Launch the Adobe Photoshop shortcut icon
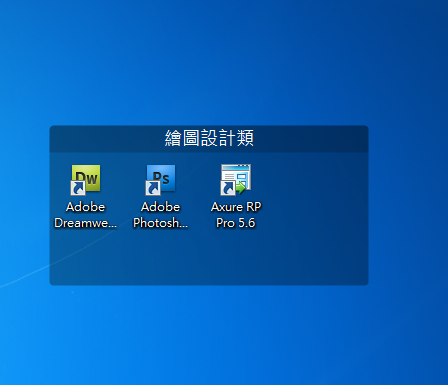 (x=160, y=180)
